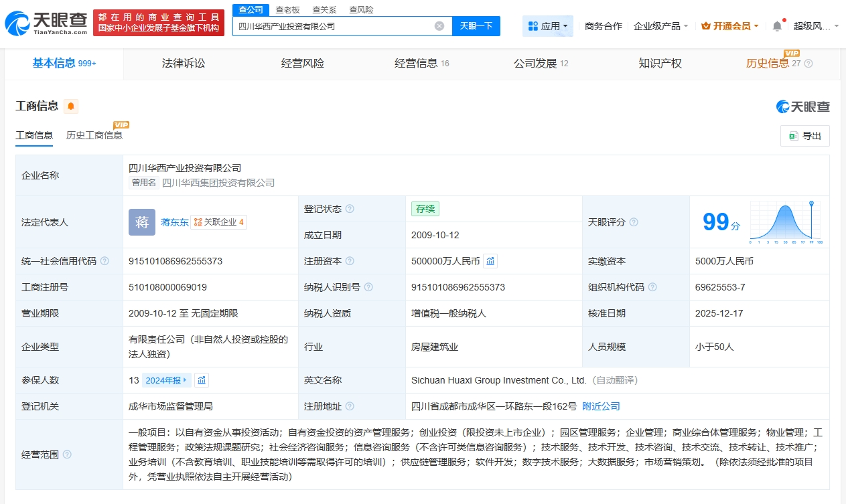The image size is (846, 504).
Task: Click the notification bell in the top bar
Action: tap(777, 26)
